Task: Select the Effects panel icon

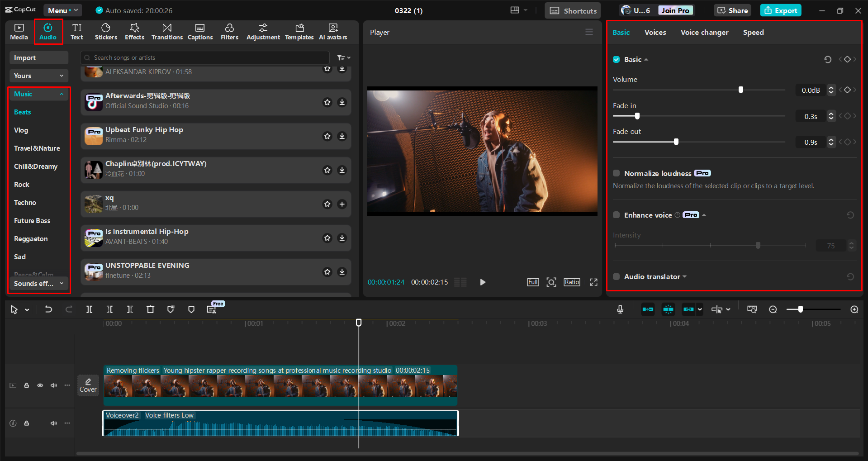Action: click(134, 31)
